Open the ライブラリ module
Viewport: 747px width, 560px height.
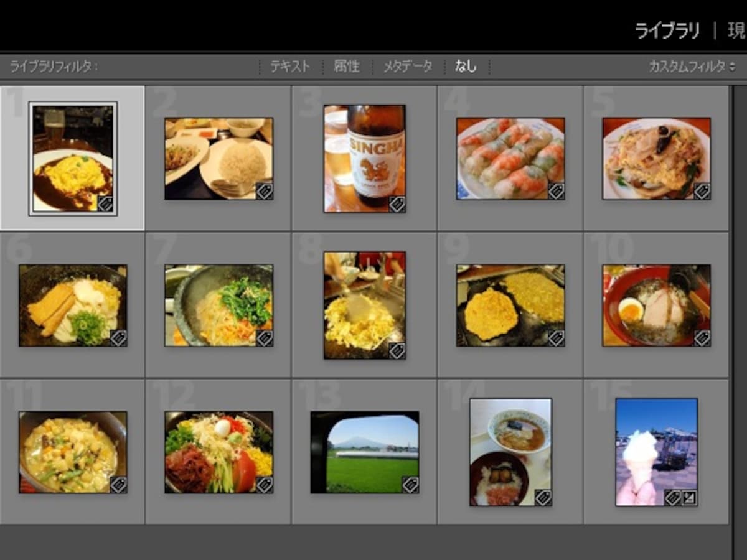point(667,30)
